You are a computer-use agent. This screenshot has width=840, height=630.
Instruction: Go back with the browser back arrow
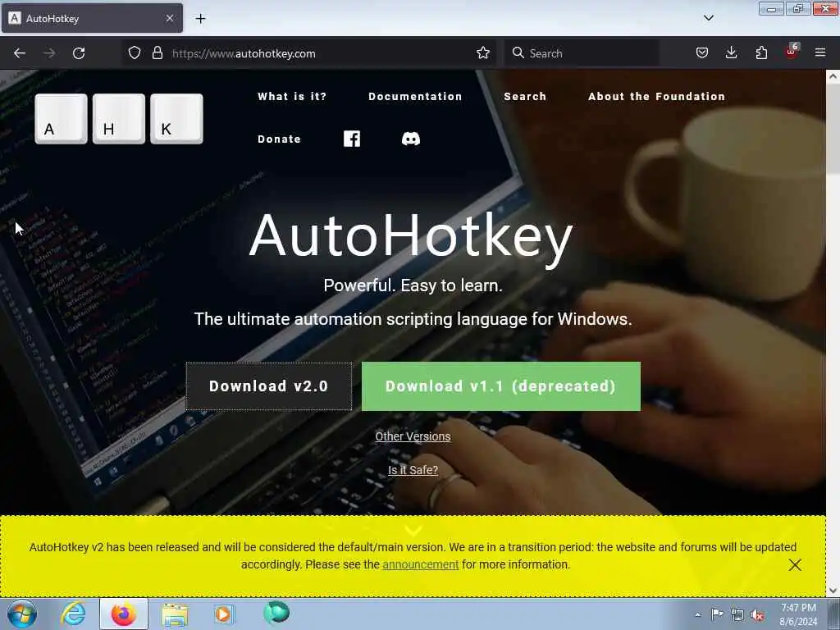tap(20, 53)
